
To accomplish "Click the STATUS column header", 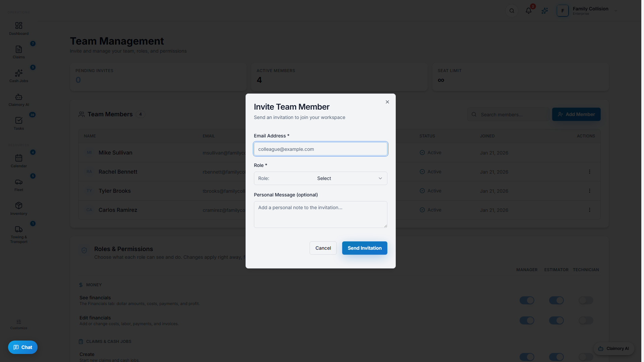I will (427, 136).
